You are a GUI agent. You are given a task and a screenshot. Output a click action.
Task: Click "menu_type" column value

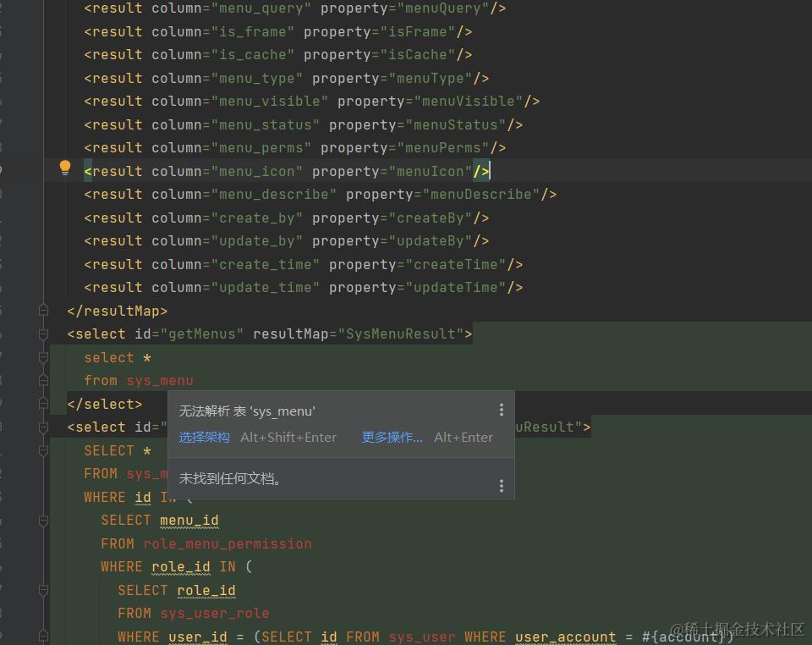point(257,78)
